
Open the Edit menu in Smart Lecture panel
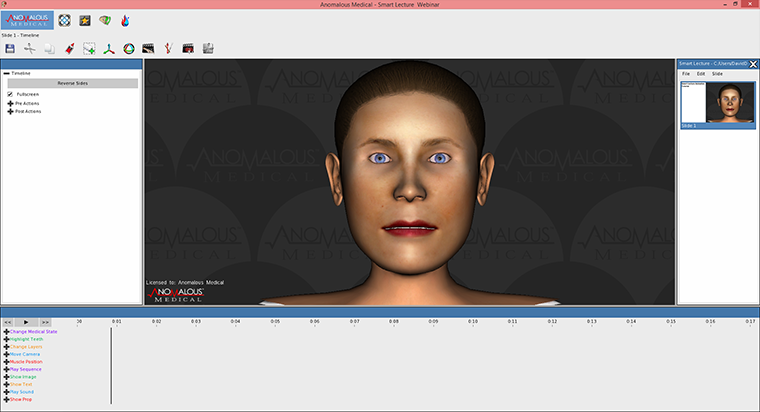coord(701,74)
